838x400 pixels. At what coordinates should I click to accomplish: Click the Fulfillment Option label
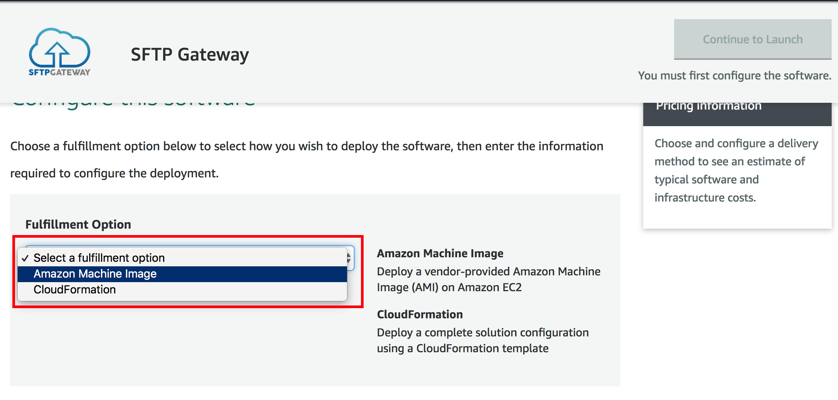pyautogui.click(x=78, y=225)
